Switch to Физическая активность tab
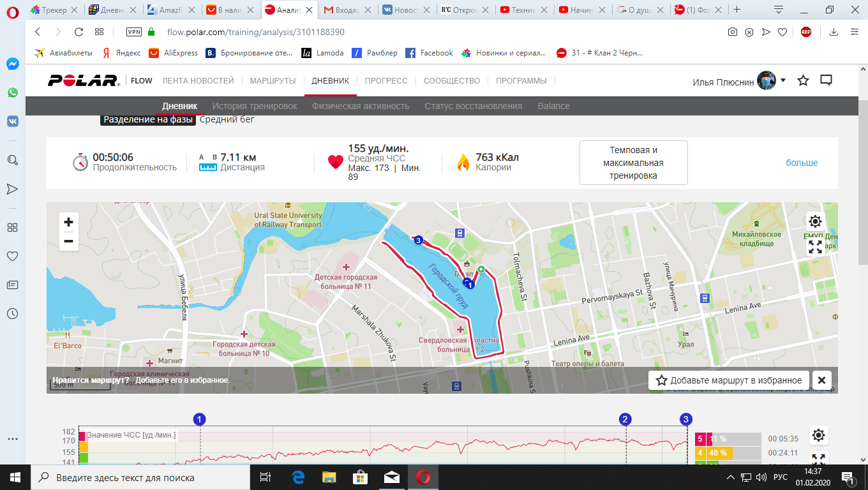The height and width of the screenshot is (490, 868). (x=361, y=106)
